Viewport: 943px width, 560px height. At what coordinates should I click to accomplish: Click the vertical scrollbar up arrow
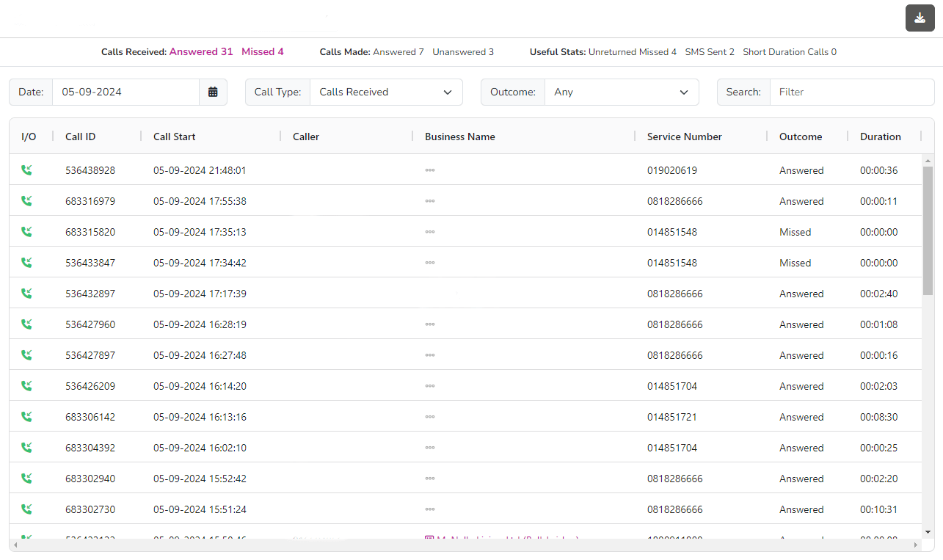(928, 160)
